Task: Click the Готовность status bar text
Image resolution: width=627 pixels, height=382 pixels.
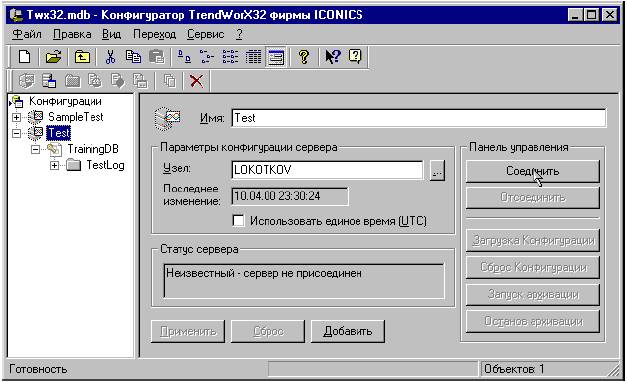Action: (38, 369)
